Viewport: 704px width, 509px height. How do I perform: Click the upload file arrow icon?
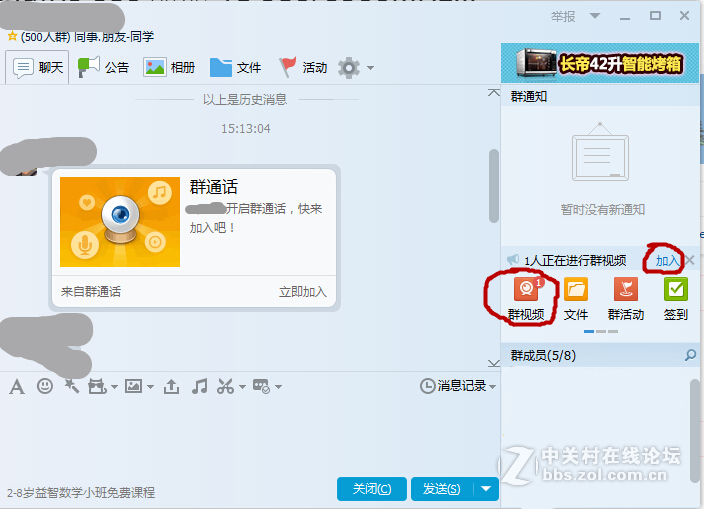pos(171,386)
